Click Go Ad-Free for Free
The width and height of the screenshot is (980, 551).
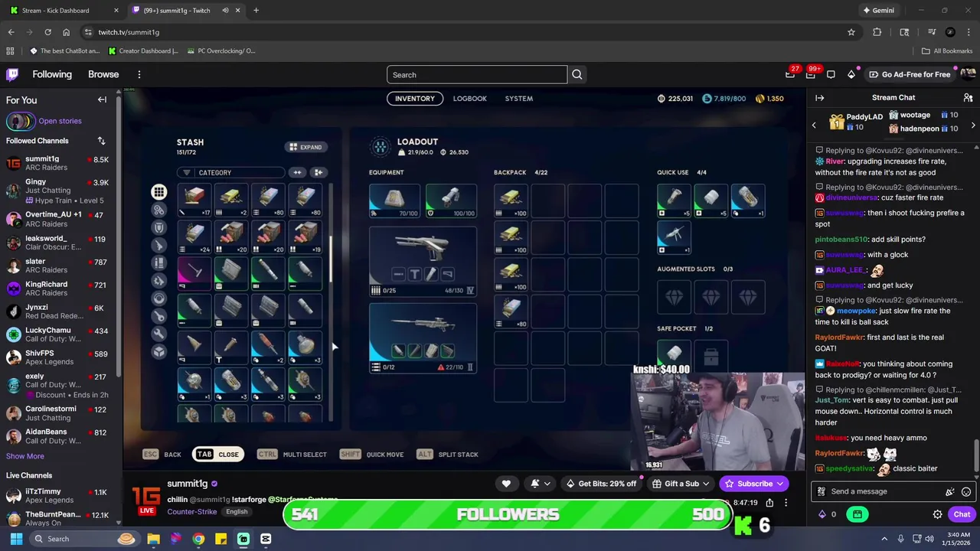tap(910, 74)
